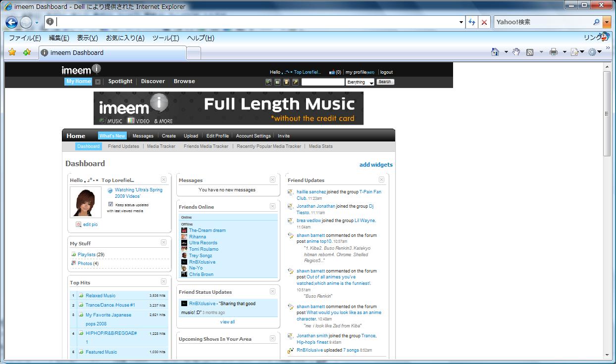Click the first small media icon left of search
616x364 pixels.
click(x=268, y=82)
